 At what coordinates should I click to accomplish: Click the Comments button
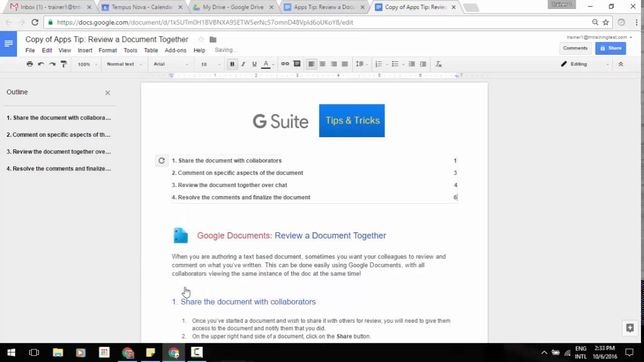coord(575,48)
